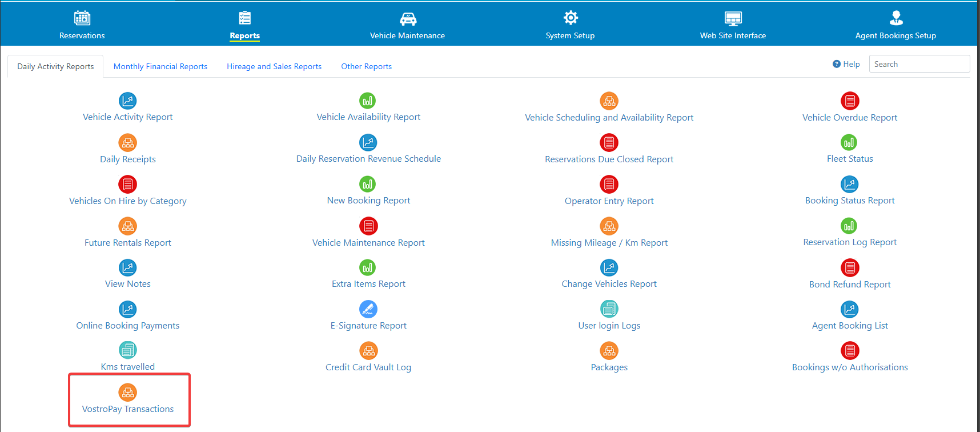Click the Daily Receipts orange icon
The image size is (980, 432).
click(128, 142)
